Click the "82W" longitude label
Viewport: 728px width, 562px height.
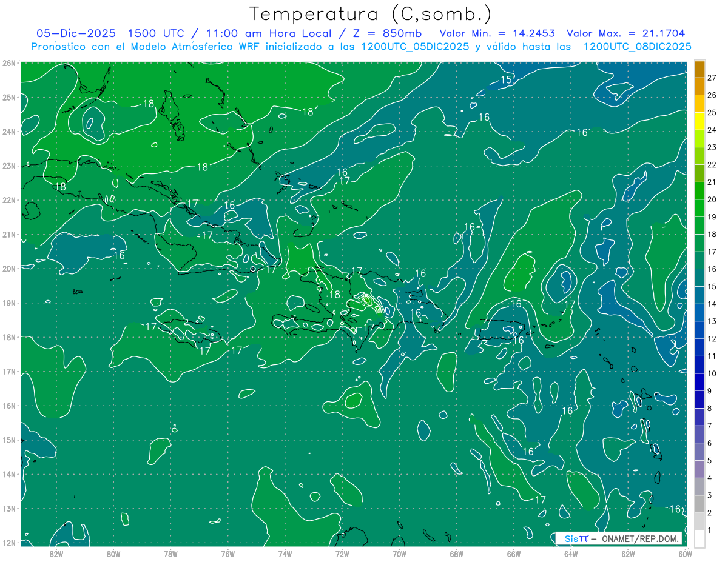56,554
